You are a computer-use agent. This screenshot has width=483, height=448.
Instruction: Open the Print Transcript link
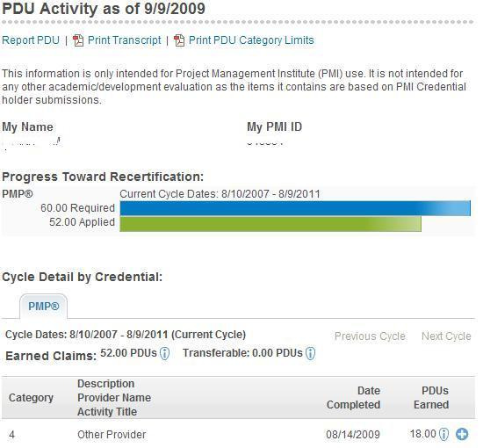pyautogui.click(x=125, y=40)
